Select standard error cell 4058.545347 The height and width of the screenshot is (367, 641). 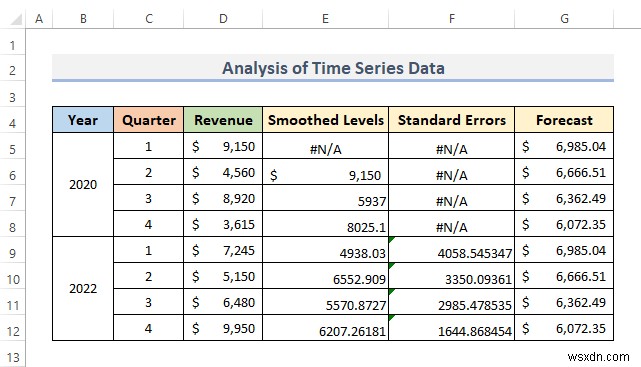(x=452, y=250)
